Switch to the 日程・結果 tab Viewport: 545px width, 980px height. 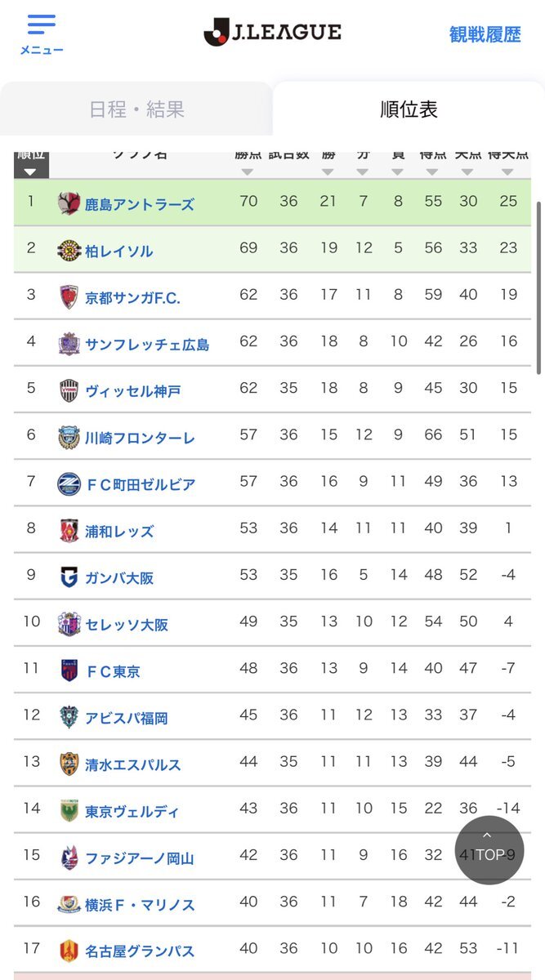(136, 109)
